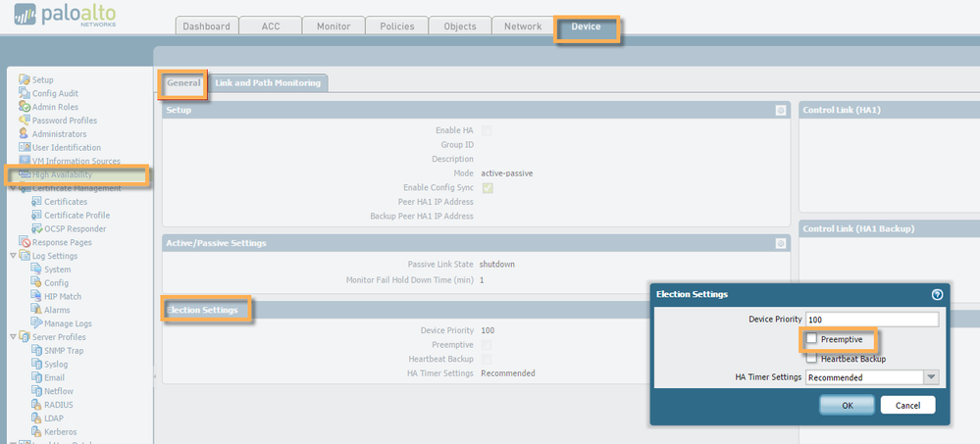
Task: Click the Kerberos icon
Action: click(x=36, y=431)
